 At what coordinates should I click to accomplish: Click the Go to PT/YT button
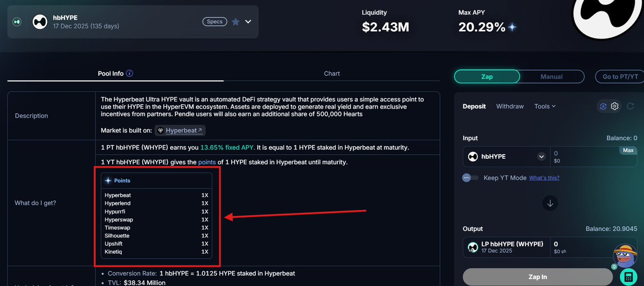[x=620, y=77]
